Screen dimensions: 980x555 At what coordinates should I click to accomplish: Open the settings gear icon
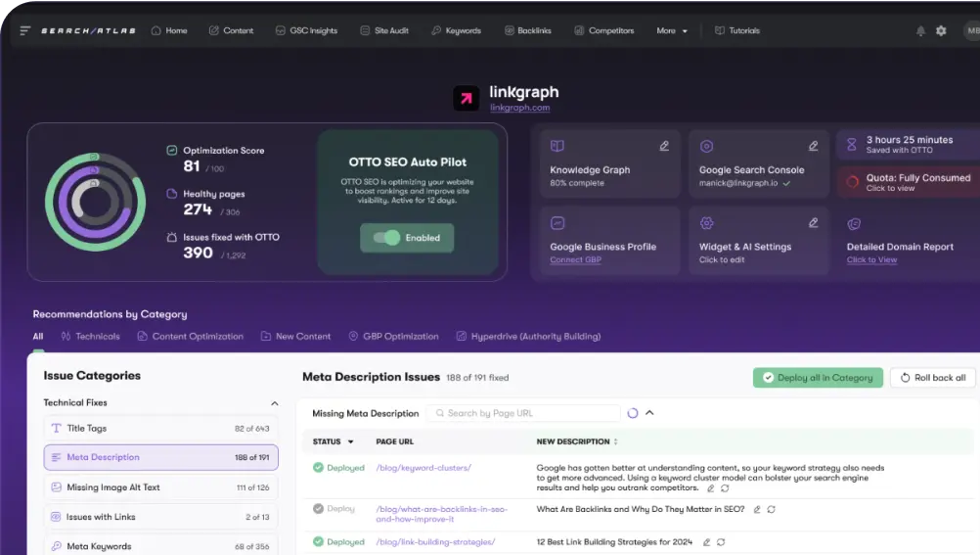tap(941, 30)
